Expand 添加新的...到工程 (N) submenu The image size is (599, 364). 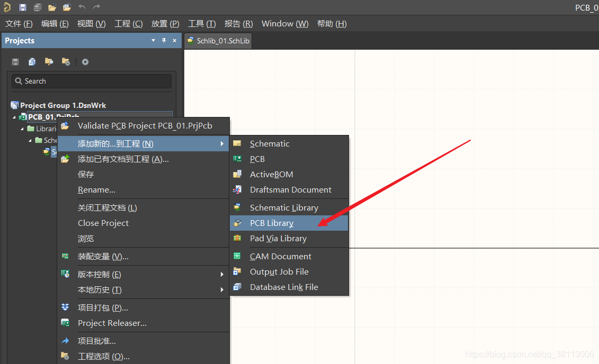click(144, 144)
